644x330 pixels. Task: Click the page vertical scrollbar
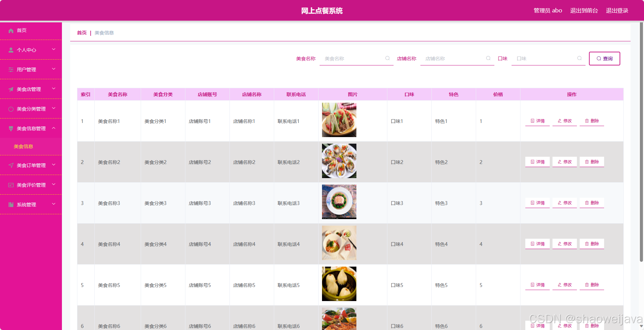coord(641,142)
